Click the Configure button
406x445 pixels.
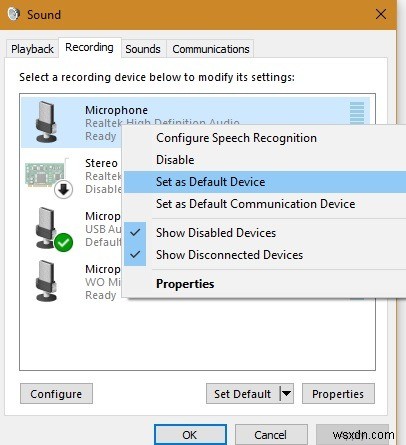click(56, 394)
